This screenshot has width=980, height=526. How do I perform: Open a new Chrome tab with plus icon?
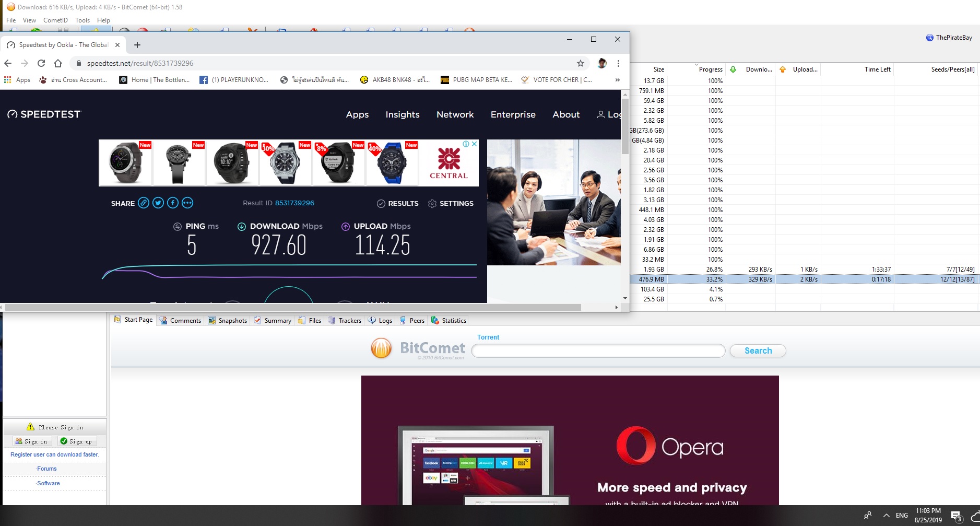[137, 45]
